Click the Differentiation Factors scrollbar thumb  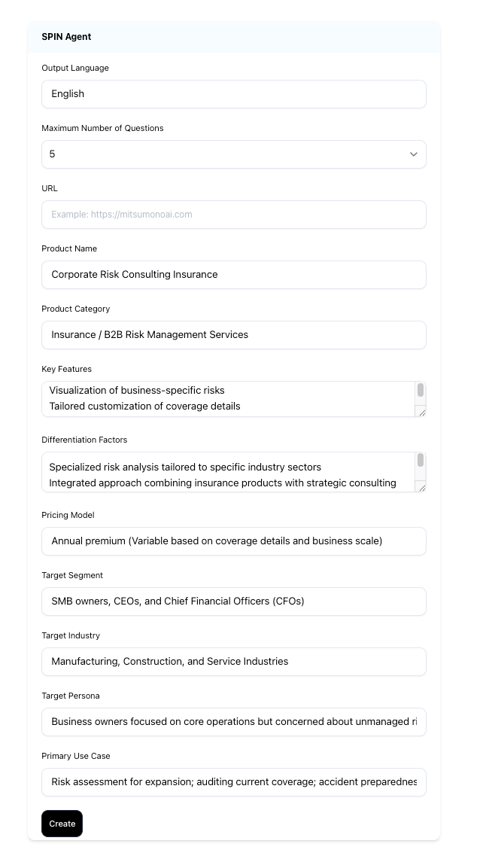coord(421,460)
